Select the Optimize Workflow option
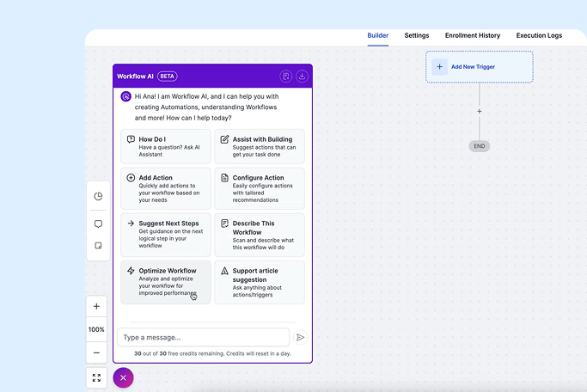Screen dimensions: 587x392 (165, 282)
